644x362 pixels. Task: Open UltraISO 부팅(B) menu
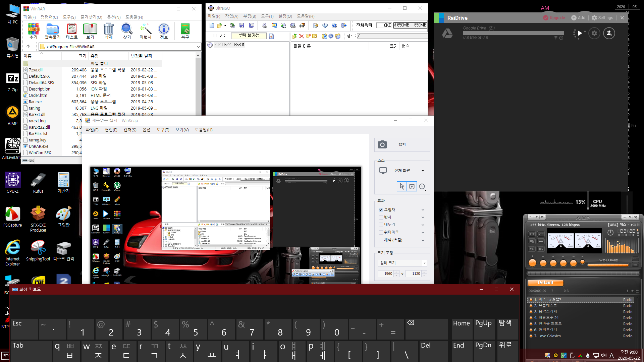click(250, 16)
